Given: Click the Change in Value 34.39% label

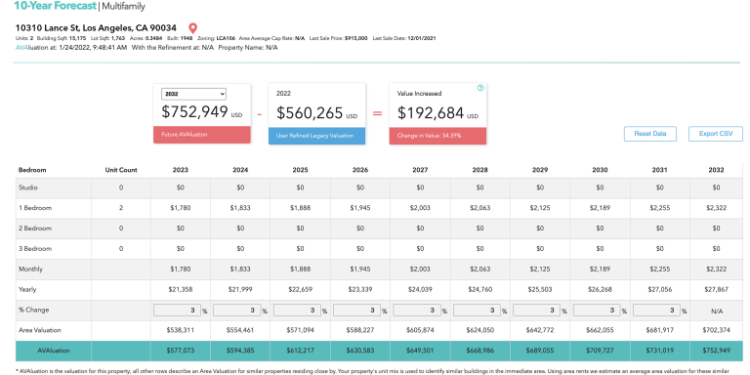Looking at the screenshot, I should pyautogui.click(x=438, y=136).
